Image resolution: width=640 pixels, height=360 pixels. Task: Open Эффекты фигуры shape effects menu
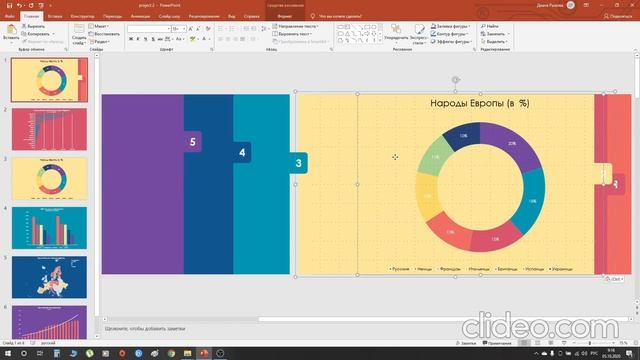tap(451, 42)
